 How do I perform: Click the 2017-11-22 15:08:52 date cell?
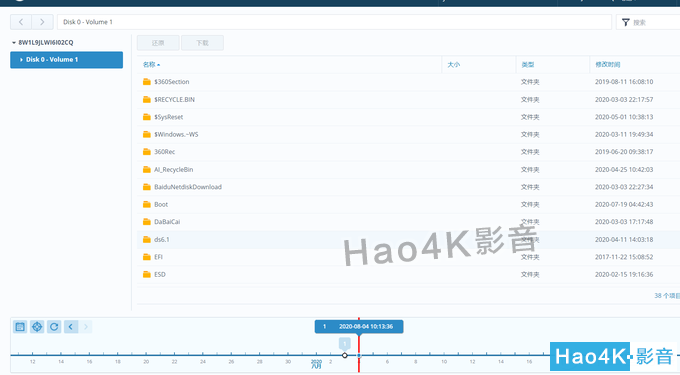click(624, 257)
